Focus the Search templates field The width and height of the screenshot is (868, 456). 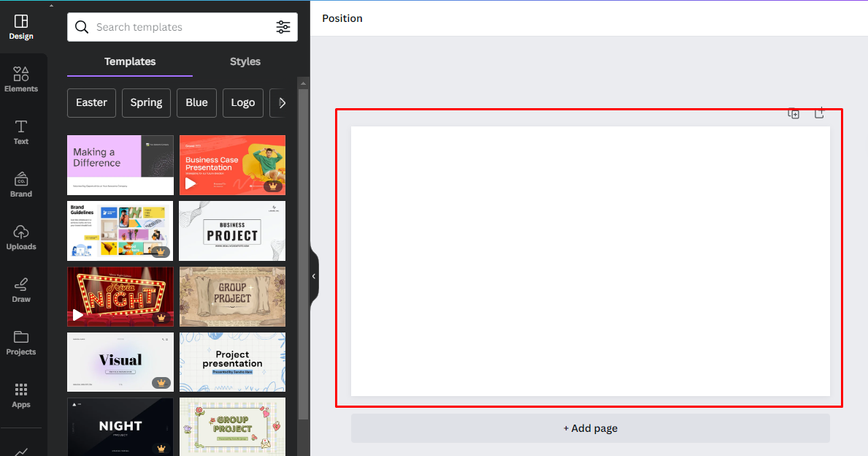pyautogui.click(x=183, y=27)
